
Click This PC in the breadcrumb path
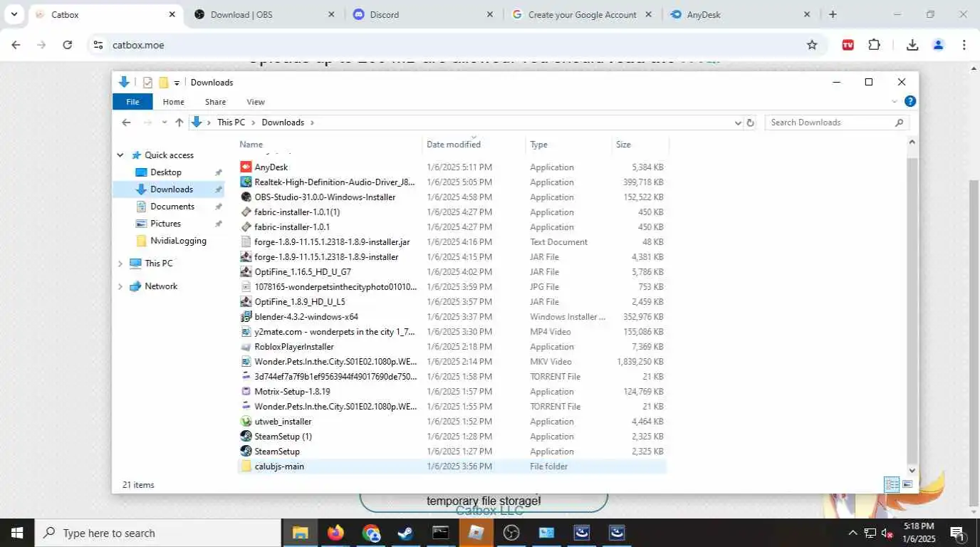(231, 123)
